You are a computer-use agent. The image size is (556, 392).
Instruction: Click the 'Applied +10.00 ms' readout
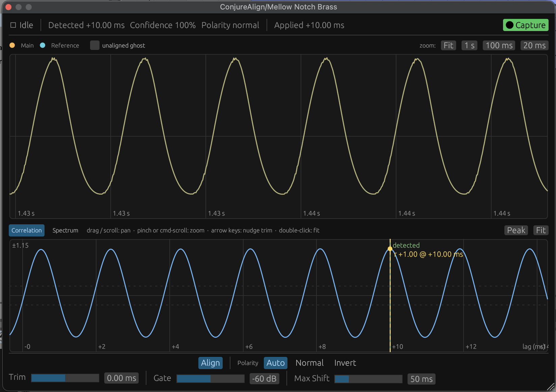tap(309, 25)
